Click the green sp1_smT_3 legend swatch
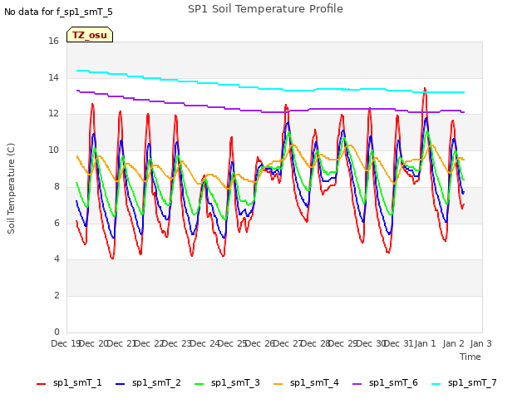This screenshot has height=399, width=532. 199,384
